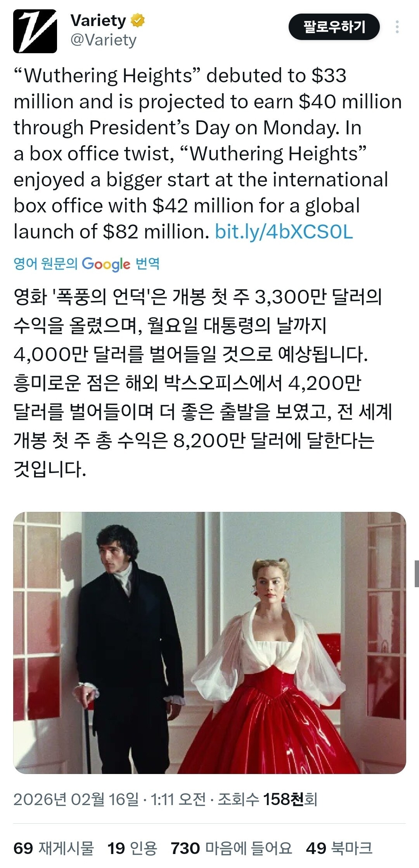Open the three-dot more options menu
This screenshot has height=868, width=419.
pos(397,27)
